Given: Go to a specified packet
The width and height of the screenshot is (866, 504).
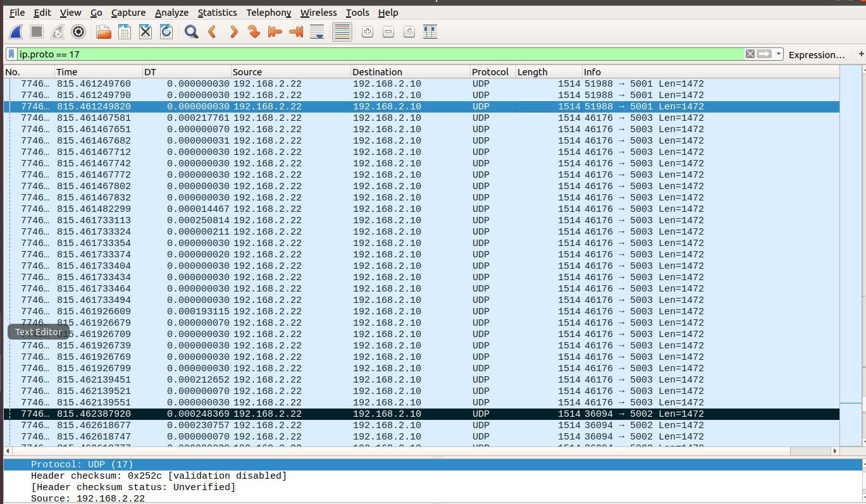Looking at the screenshot, I should tap(254, 32).
